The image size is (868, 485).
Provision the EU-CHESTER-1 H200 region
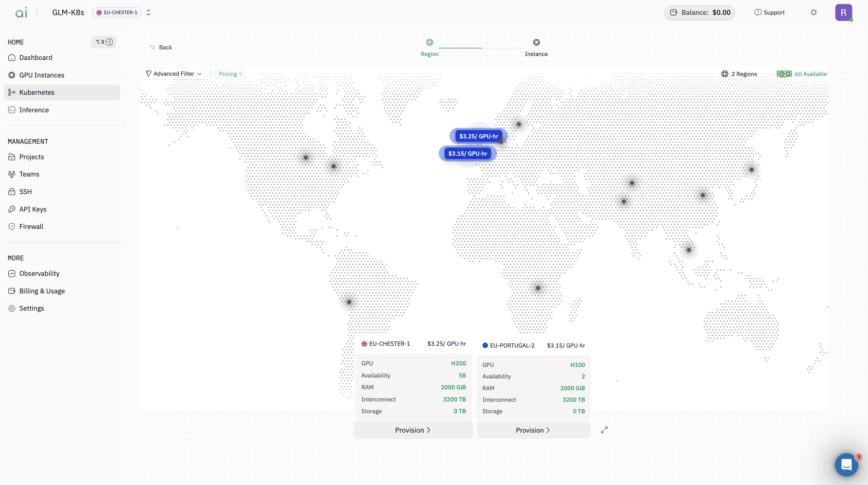coord(413,430)
